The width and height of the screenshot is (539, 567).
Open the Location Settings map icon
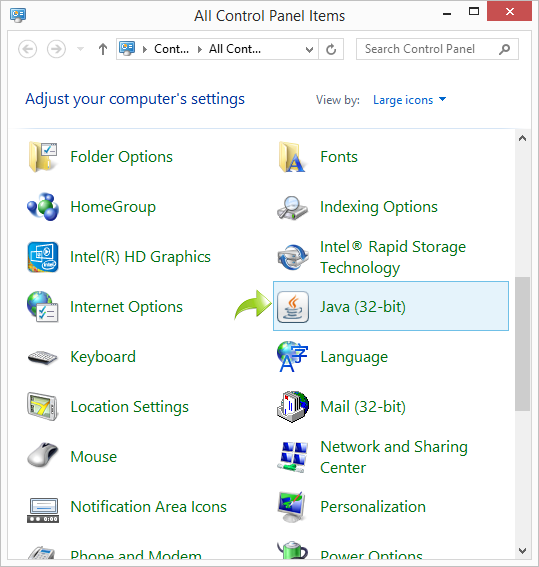pyautogui.click(x=43, y=407)
